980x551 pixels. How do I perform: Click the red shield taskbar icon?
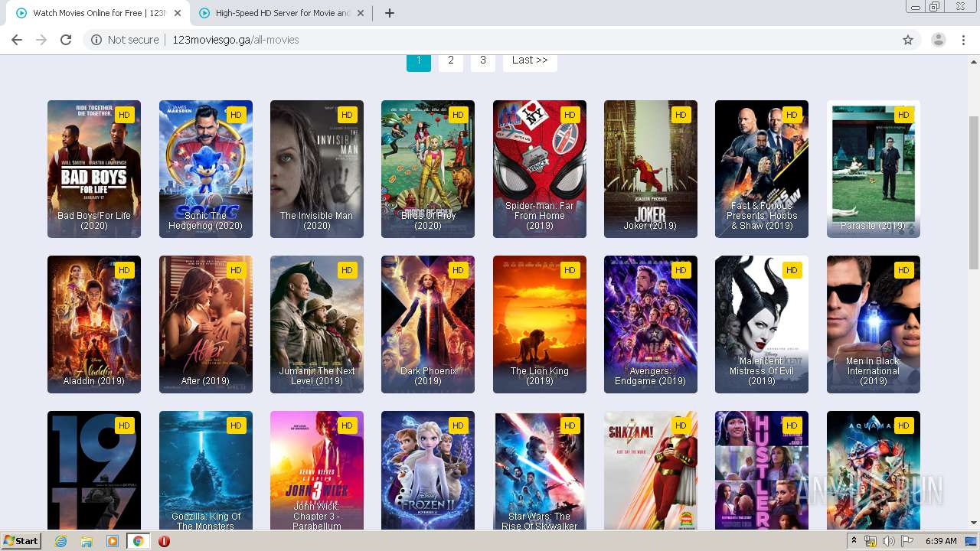click(x=164, y=541)
